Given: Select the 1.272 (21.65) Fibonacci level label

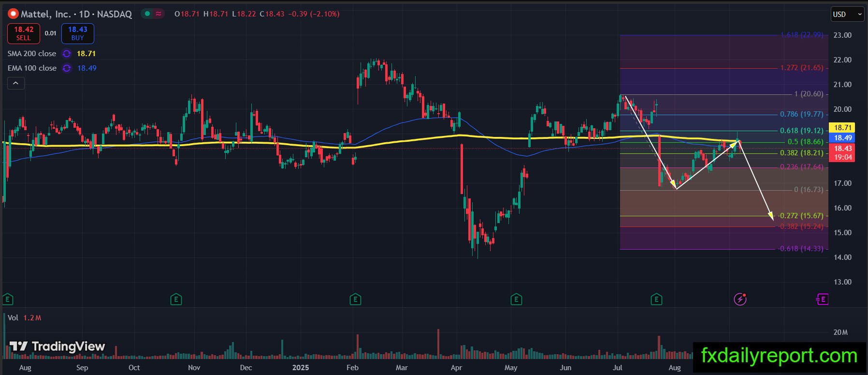Looking at the screenshot, I should [x=802, y=68].
